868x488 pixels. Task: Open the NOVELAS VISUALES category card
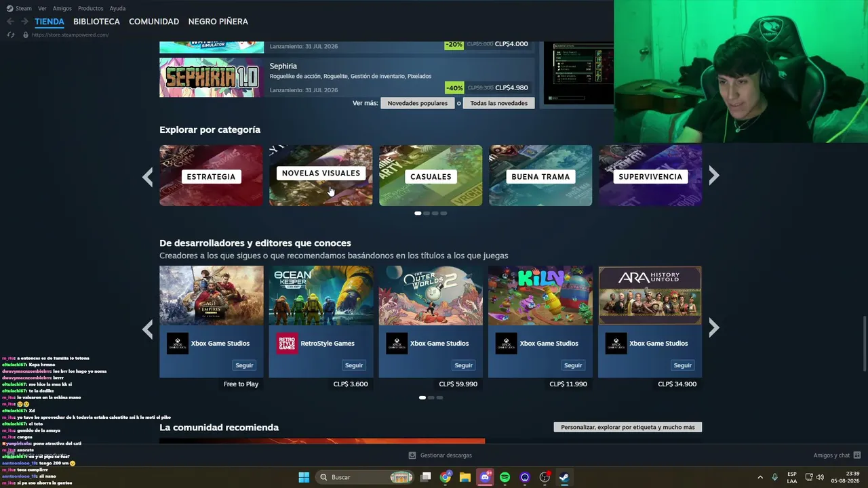(x=321, y=176)
